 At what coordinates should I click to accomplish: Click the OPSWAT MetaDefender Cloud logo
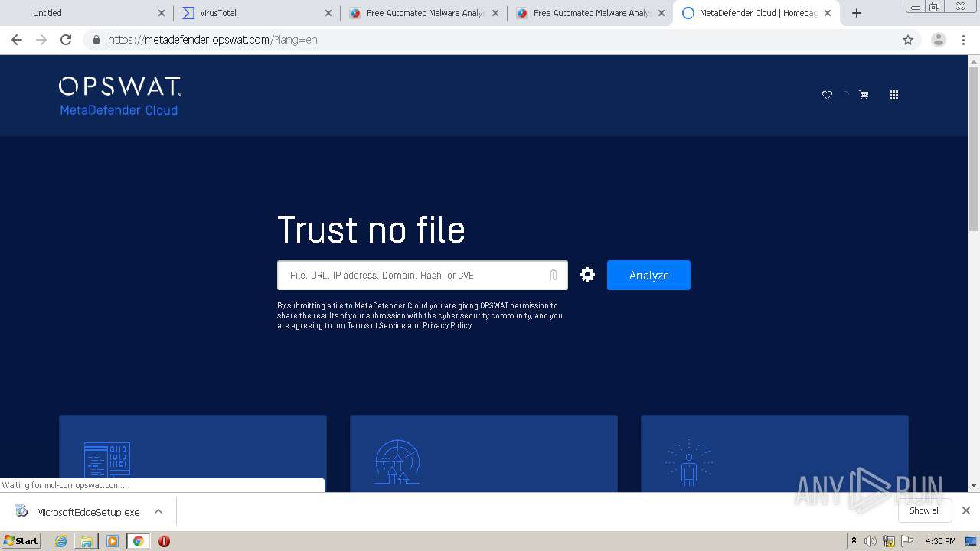click(120, 96)
